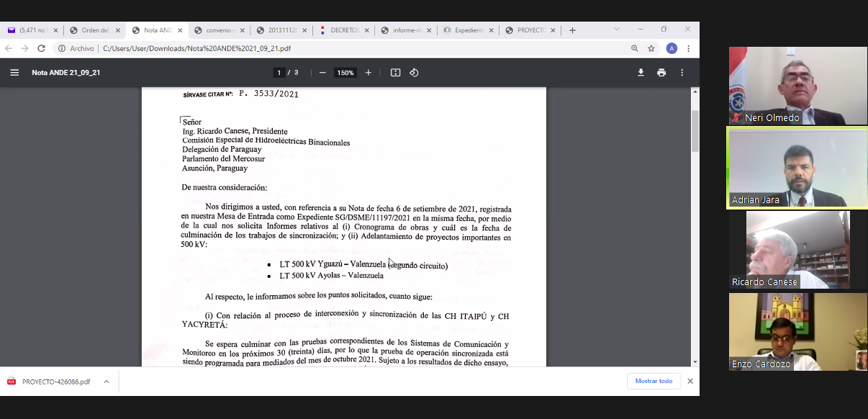Click 'Ing. Ricardo Canese, Presidente' text
Image resolution: width=868 pixels, height=419 pixels.
click(235, 132)
